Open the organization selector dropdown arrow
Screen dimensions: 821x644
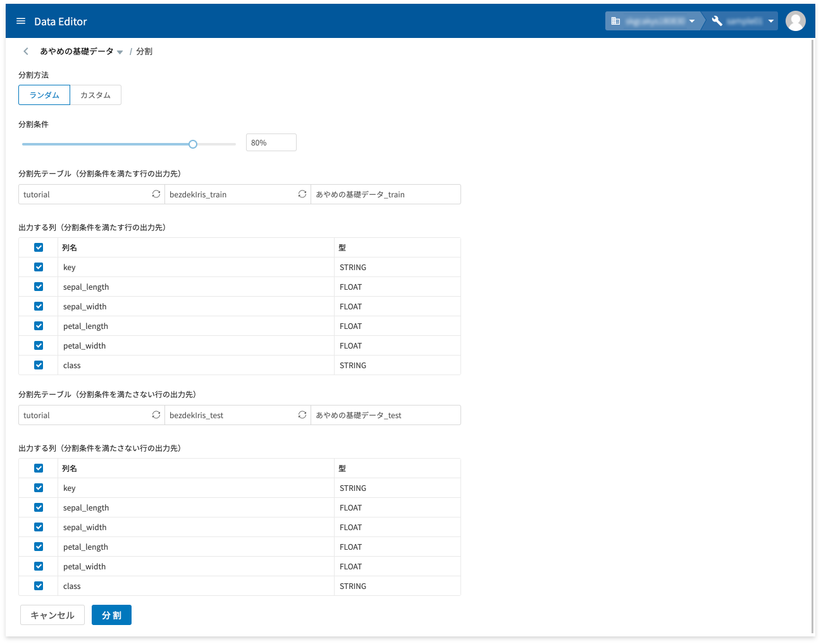(692, 22)
